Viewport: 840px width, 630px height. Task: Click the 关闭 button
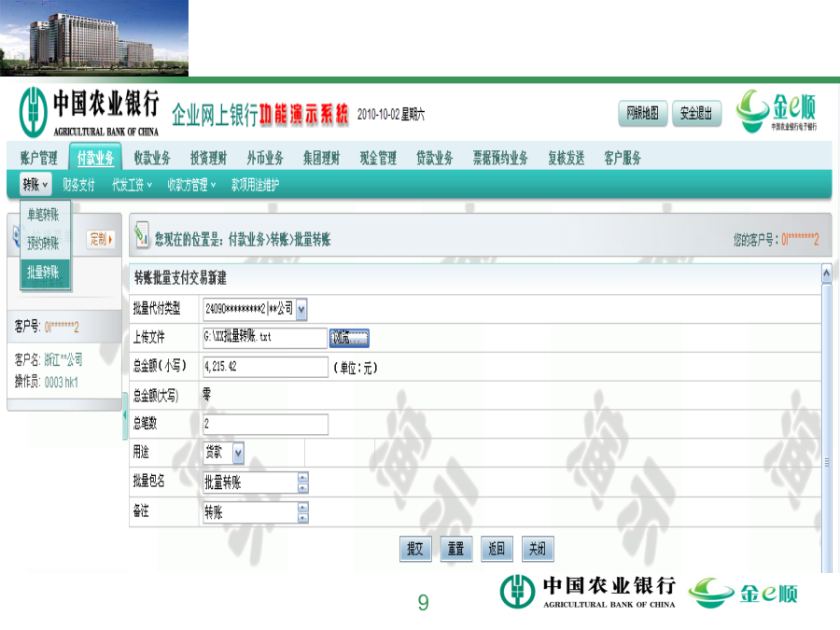point(538,549)
